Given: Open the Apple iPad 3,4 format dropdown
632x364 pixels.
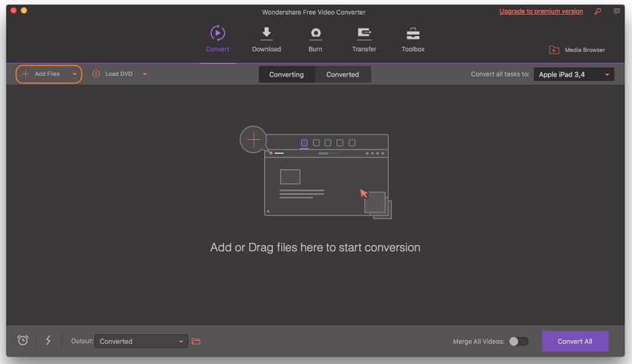Looking at the screenshot, I should click(573, 74).
